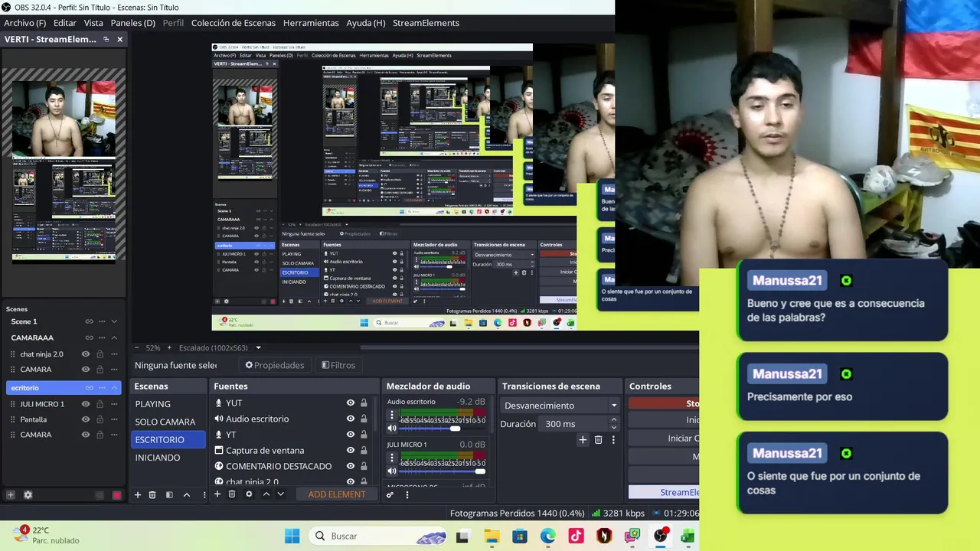
Task: Click link icon on Scene 1 row
Action: tap(89, 321)
